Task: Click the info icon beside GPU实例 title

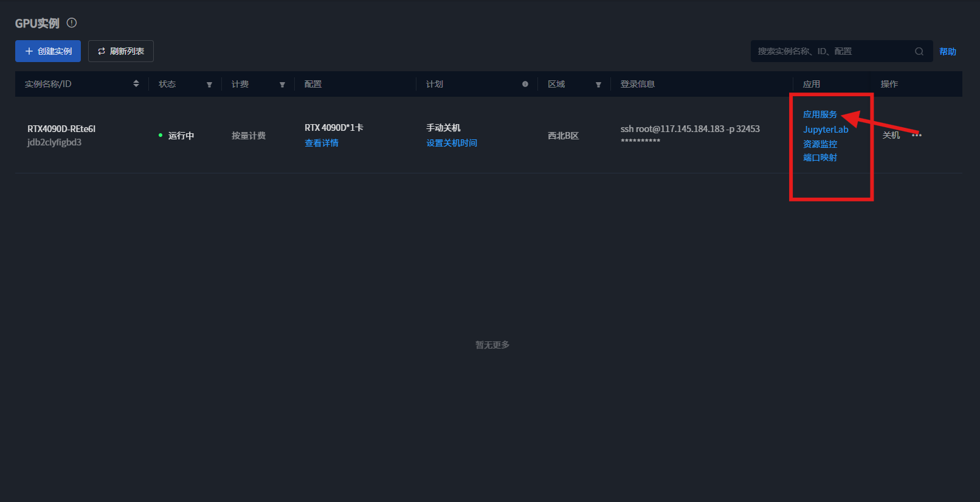Action: click(72, 23)
